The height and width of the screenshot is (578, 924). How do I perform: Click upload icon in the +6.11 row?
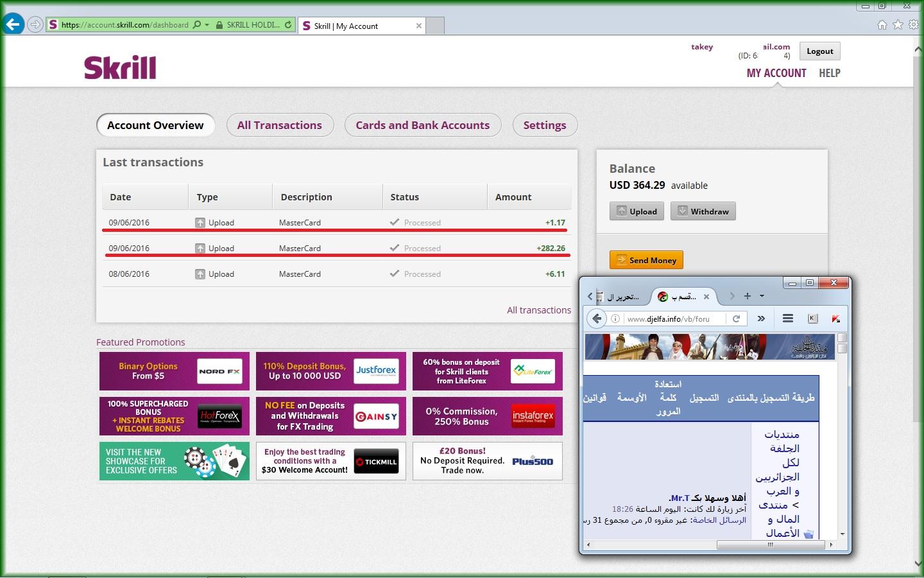pos(200,274)
